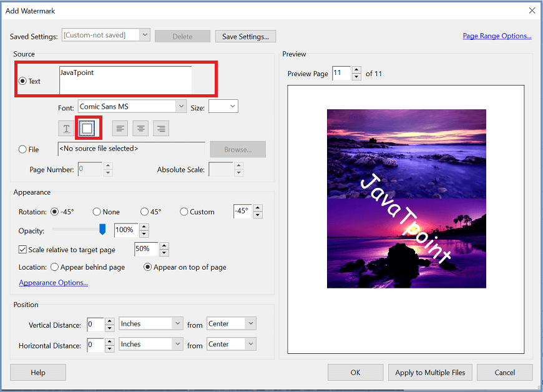This screenshot has height=392, width=543.
Task: Choose the -45° rotation option
Action: click(54, 212)
